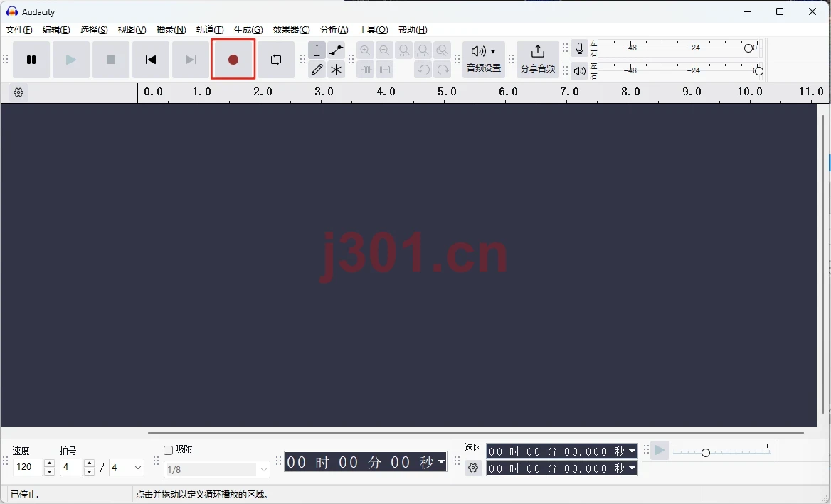The width and height of the screenshot is (831, 504).
Task: Select the Multi-tool asterisk icon
Action: coord(336,70)
